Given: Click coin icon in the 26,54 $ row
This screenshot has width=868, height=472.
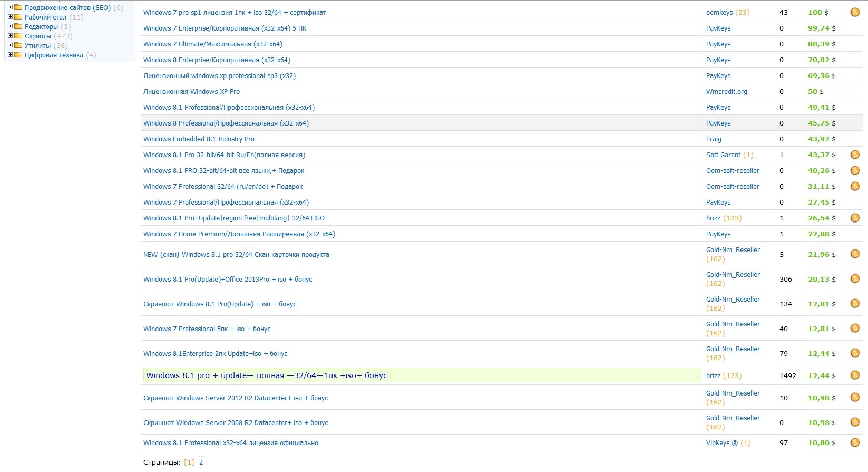Looking at the screenshot, I should point(855,218).
